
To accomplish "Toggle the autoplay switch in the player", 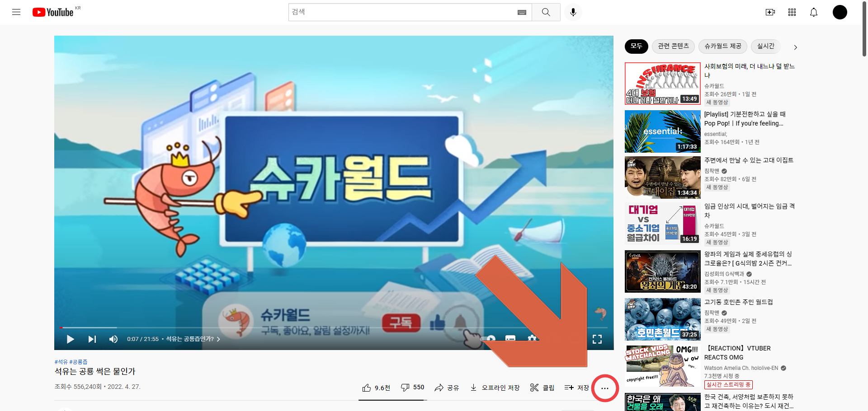I will pos(489,339).
